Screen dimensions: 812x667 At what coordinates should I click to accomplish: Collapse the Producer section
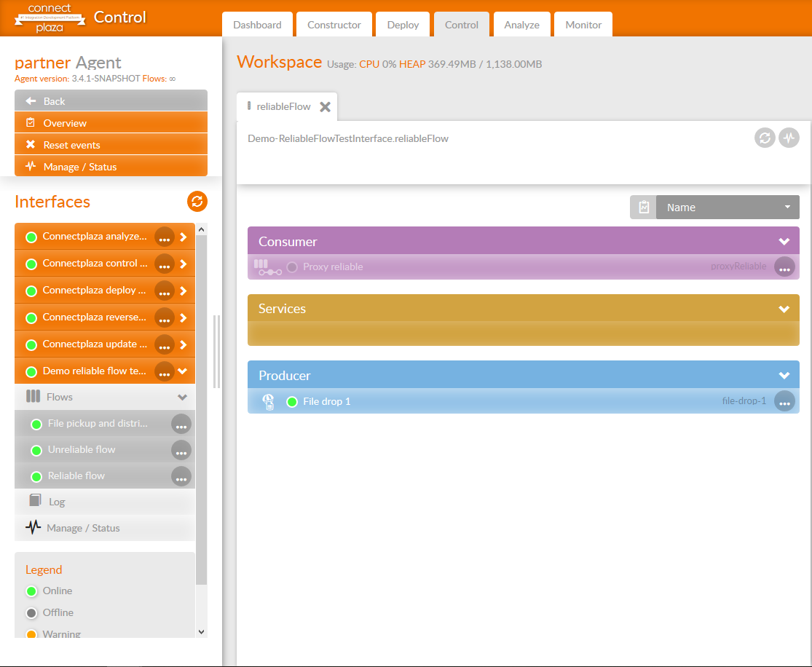[784, 376]
